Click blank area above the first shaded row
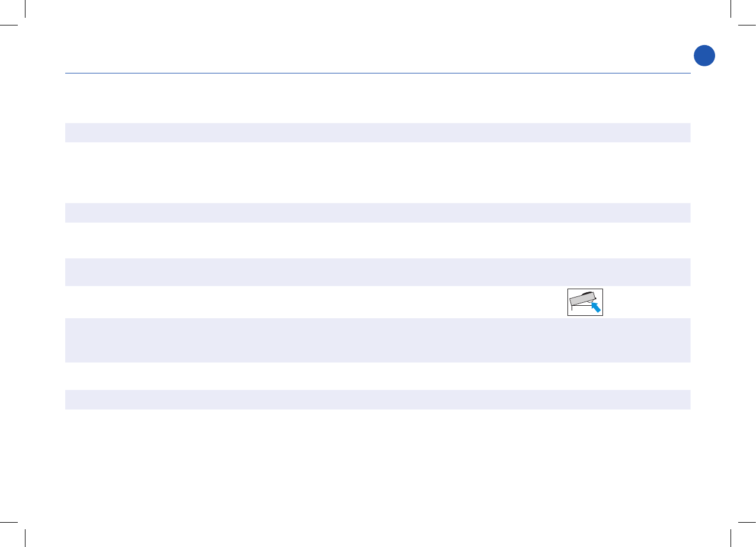This screenshot has width=756, height=547. [377, 98]
